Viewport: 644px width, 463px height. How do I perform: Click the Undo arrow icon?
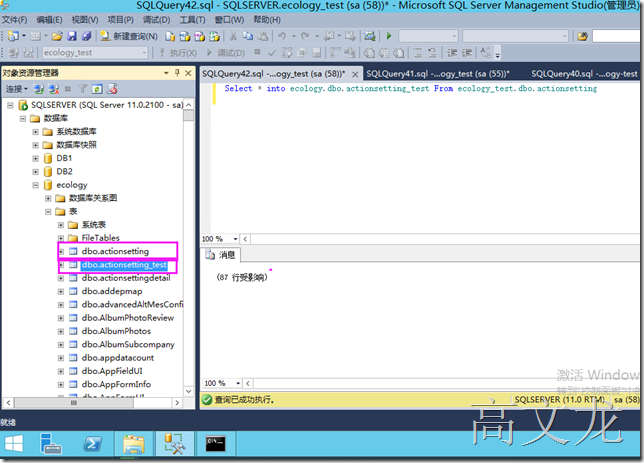pos(282,36)
